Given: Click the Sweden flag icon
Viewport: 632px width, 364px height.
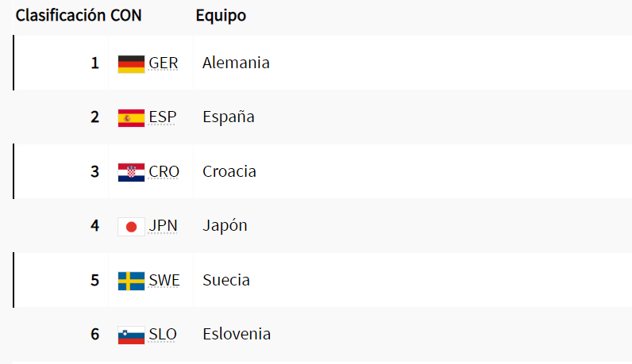Looking at the screenshot, I should click(x=131, y=281).
